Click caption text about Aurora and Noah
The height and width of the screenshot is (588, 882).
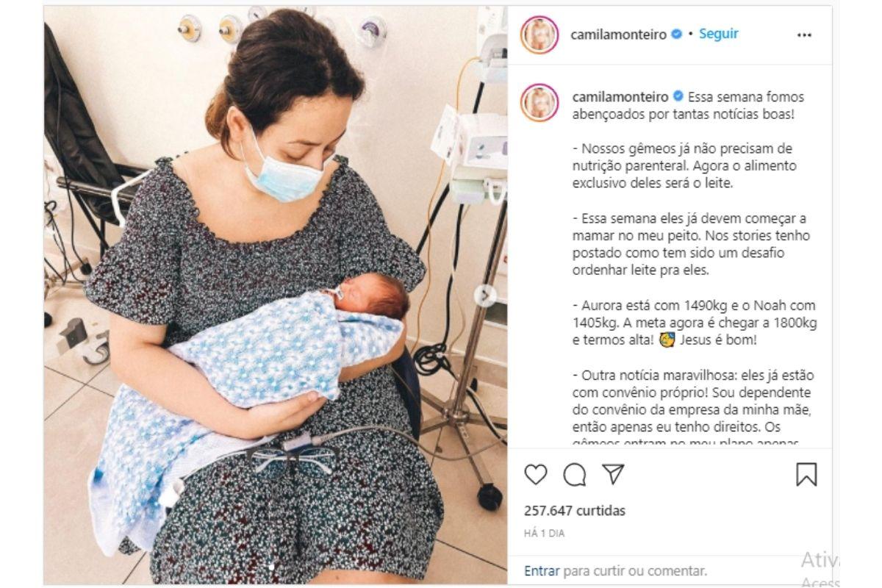[x=695, y=323]
